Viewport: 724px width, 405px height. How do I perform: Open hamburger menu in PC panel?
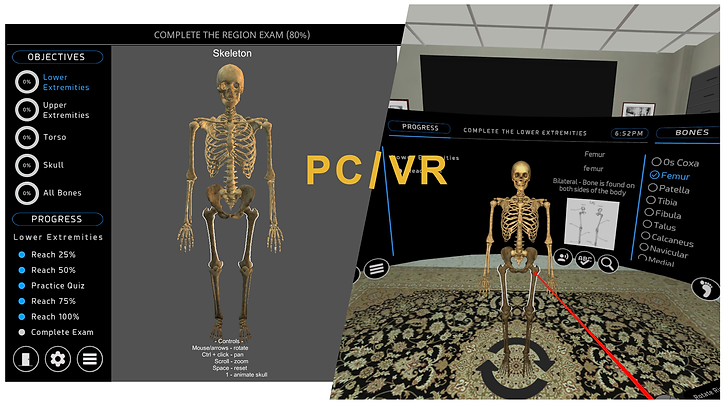[90, 359]
